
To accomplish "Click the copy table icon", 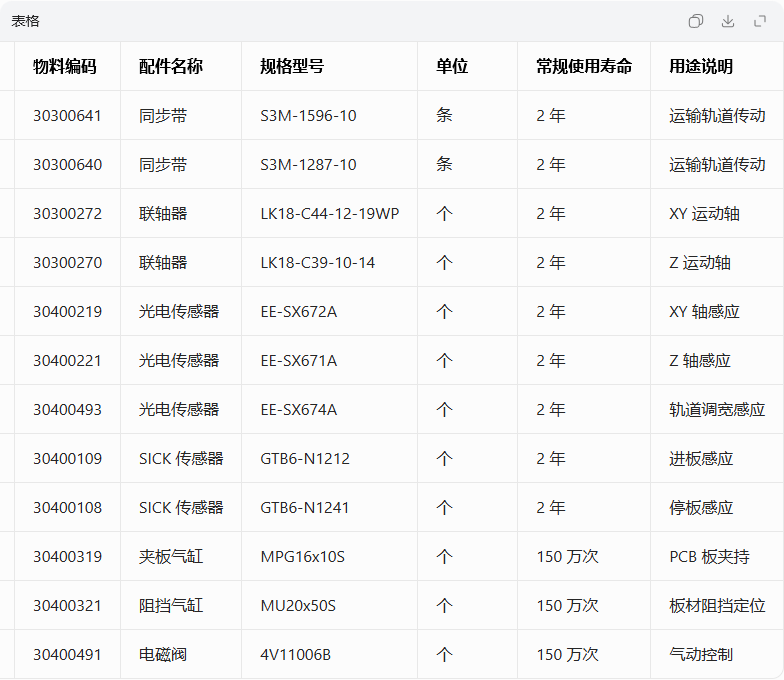I will [x=696, y=21].
